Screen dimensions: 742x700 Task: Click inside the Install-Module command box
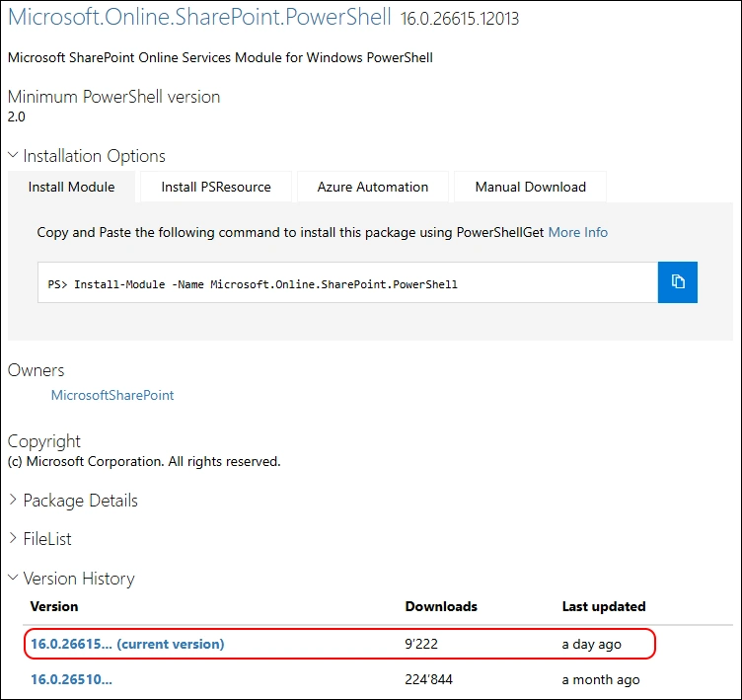(x=347, y=283)
